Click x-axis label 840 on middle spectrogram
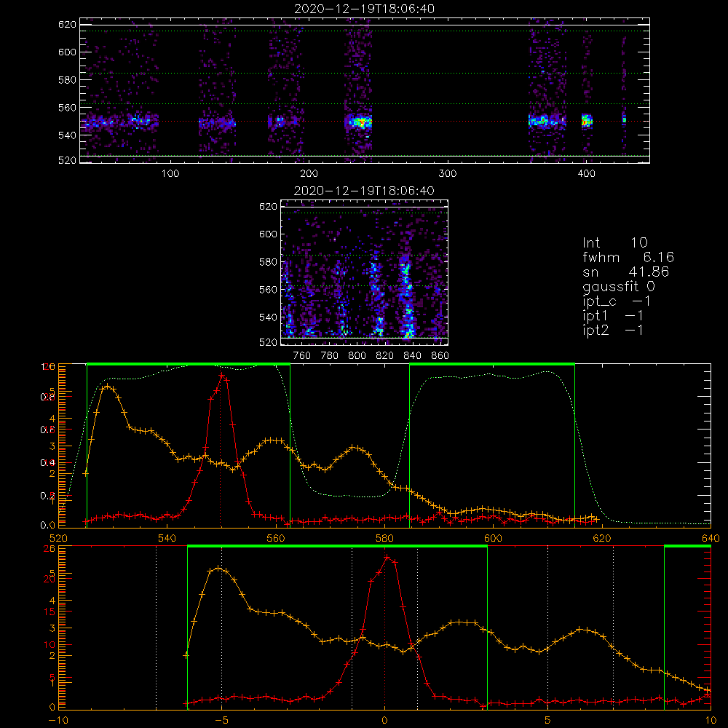Viewport: 728px width, 728px height. point(412,355)
